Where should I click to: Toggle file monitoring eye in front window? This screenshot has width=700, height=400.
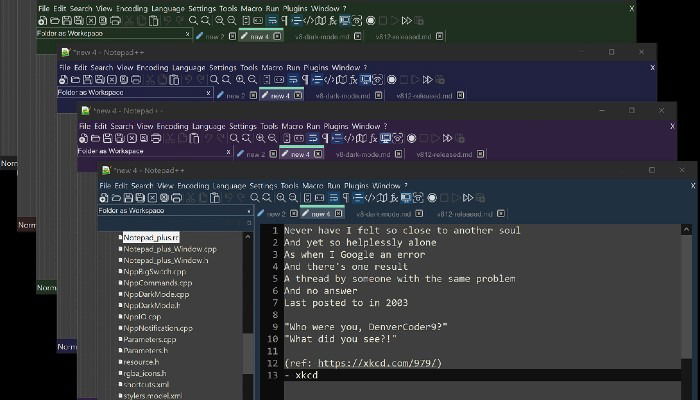[x=418, y=198]
